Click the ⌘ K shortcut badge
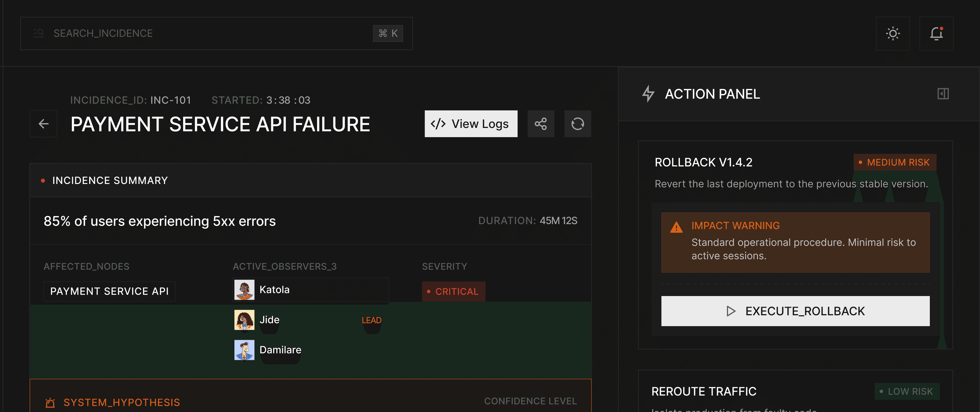Screen dimensions: 980x412 (388, 33)
